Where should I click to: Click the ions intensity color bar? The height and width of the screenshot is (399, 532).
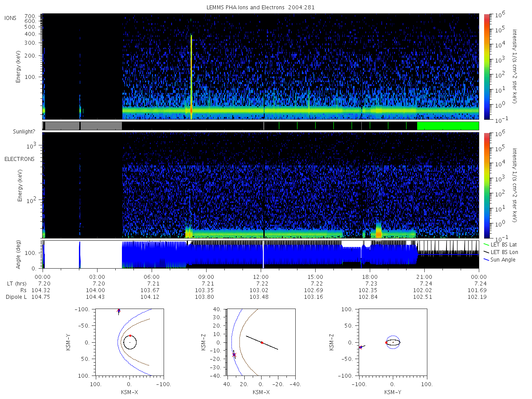tap(486, 66)
